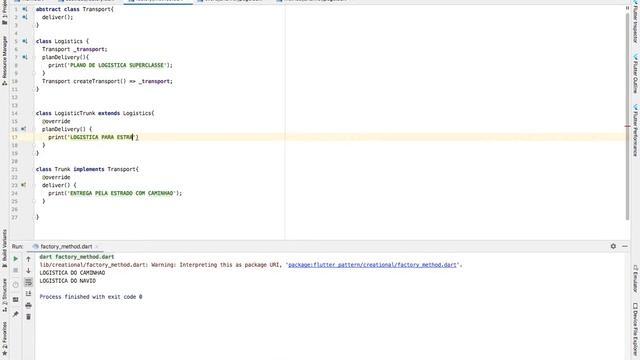
Task: Pin the Run tab with pin icon
Action: click(16, 314)
